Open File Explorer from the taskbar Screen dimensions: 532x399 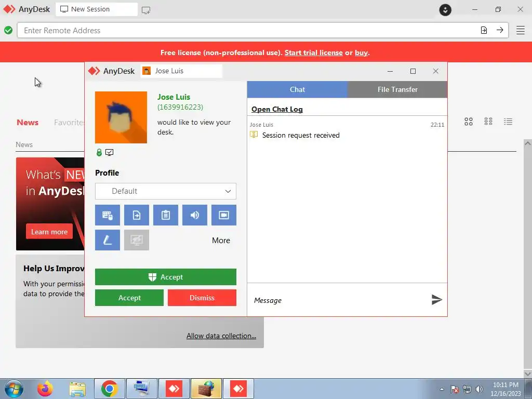pos(77,389)
